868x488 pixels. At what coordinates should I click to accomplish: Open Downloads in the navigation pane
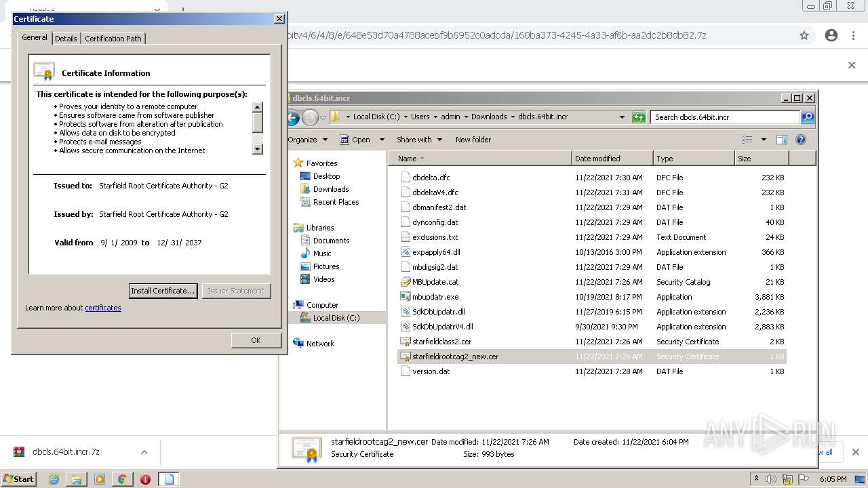(330, 189)
